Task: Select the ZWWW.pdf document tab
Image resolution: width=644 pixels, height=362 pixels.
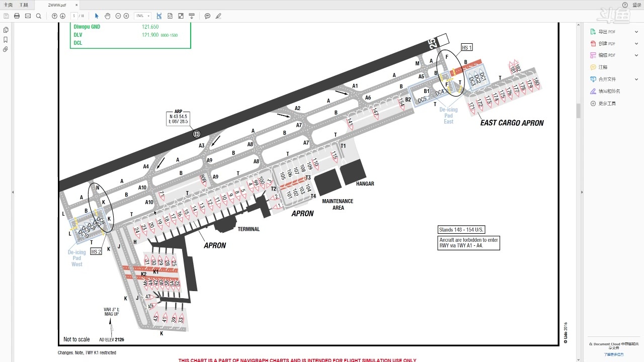Action: click(x=57, y=5)
